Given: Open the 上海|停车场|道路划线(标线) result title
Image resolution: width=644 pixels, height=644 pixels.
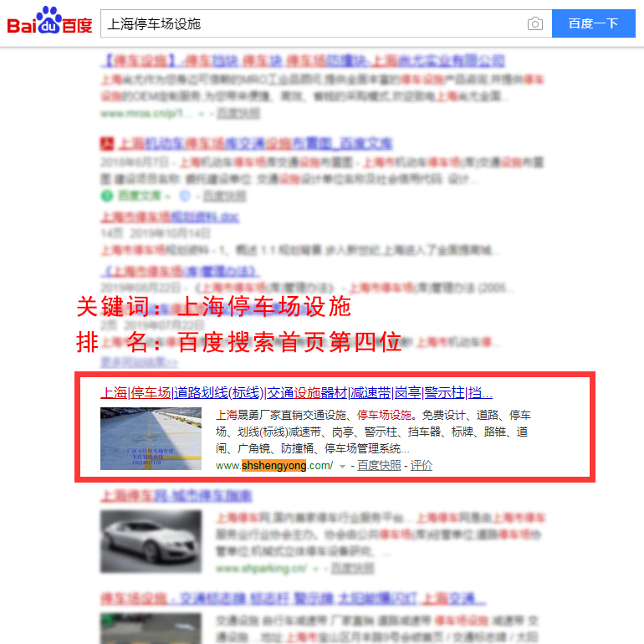Looking at the screenshot, I should (x=296, y=392).
